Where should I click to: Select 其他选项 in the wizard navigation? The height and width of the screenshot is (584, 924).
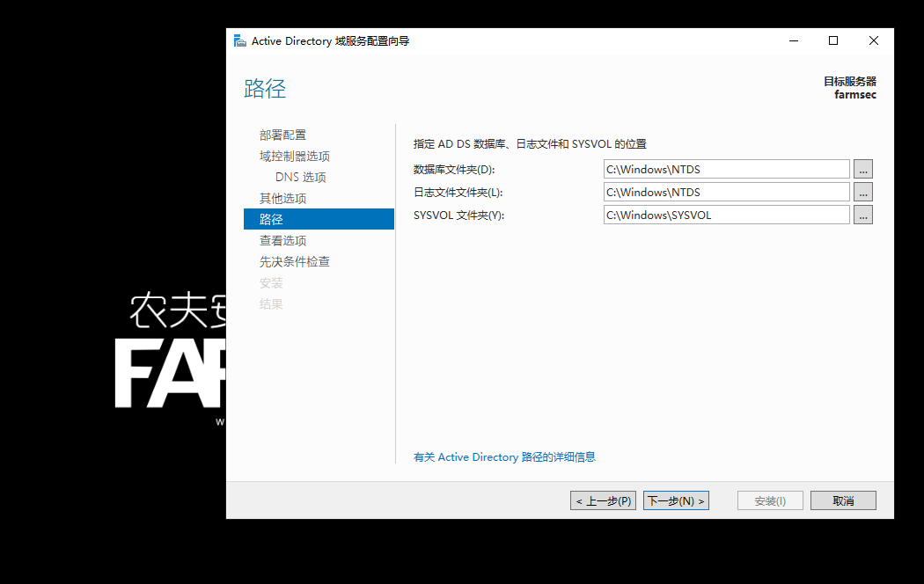point(282,198)
